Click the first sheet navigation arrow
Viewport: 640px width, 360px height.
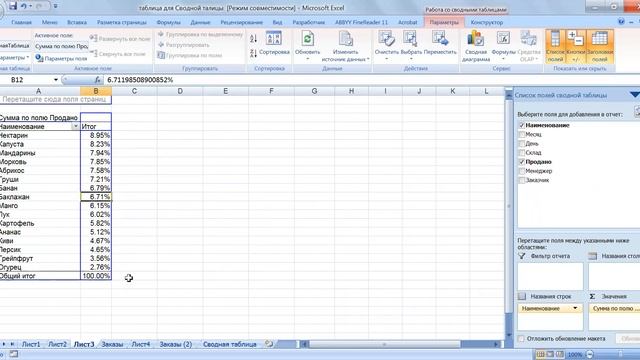(x=4, y=344)
